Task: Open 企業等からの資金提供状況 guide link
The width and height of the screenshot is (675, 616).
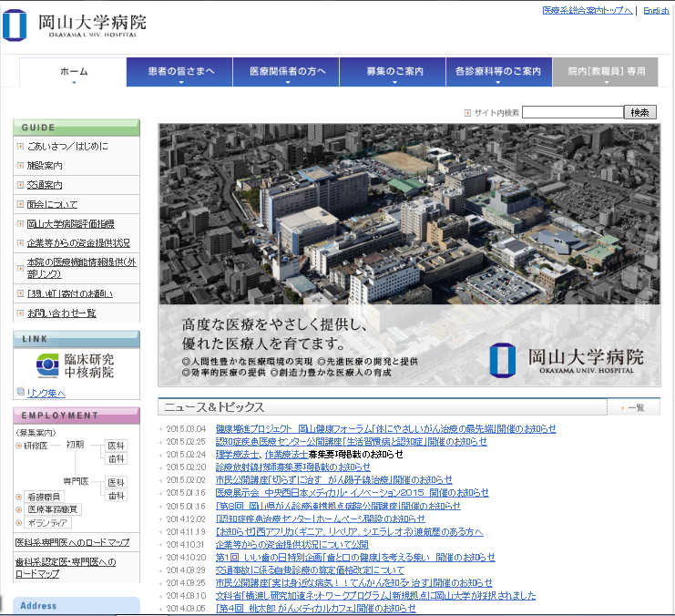Action: click(x=78, y=243)
